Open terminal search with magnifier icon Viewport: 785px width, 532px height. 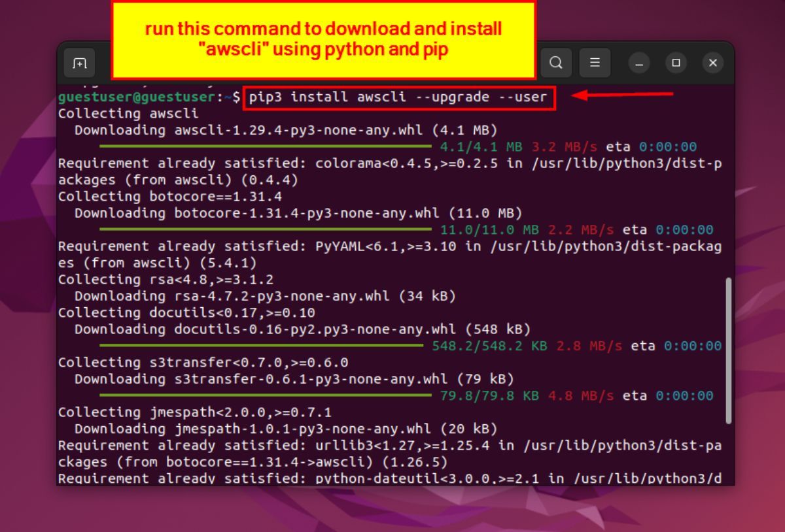point(555,63)
